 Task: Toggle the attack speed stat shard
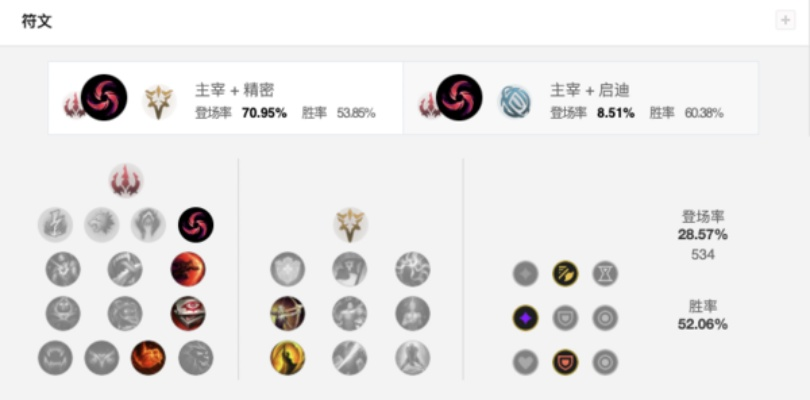click(565, 274)
